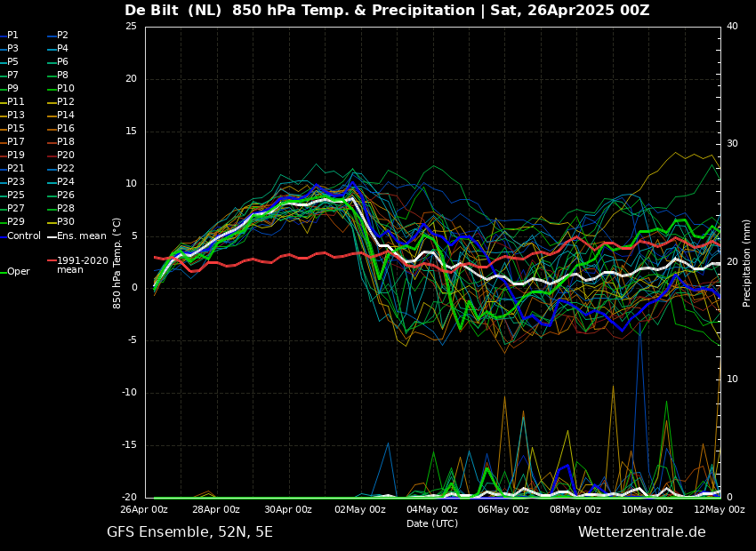The height and width of the screenshot is (551, 756).
Task: Pick the P26 legend entry
Action: (x=60, y=195)
